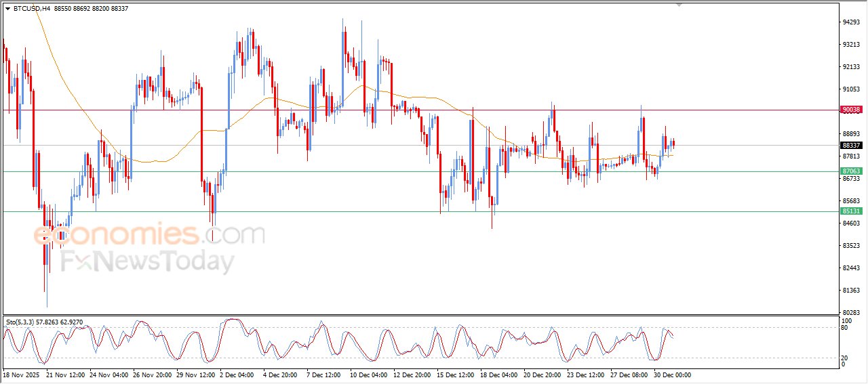868x384 pixels.
Task: Click the 30 Dec 00:00 time label
Action: 673,375
